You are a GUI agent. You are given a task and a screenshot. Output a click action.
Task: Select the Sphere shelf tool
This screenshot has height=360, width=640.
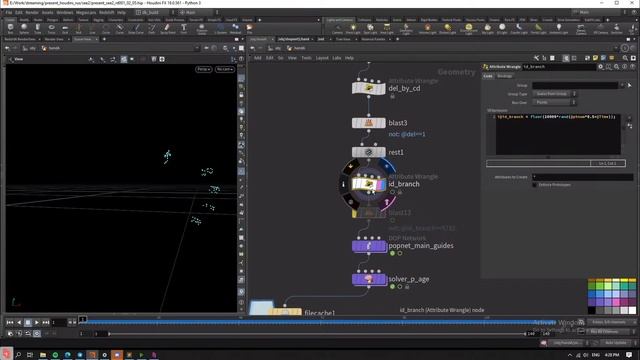pyautogui.click(x=24, y=29)
